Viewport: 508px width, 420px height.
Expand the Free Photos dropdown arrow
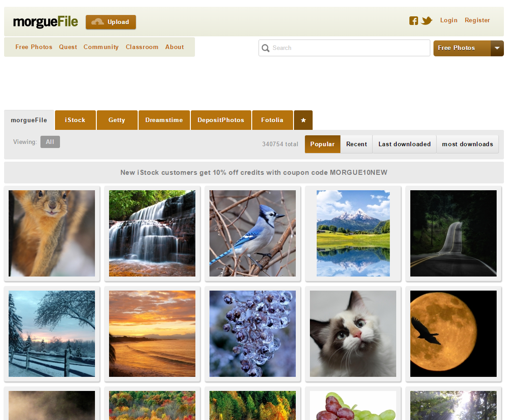tap(497, 48)
